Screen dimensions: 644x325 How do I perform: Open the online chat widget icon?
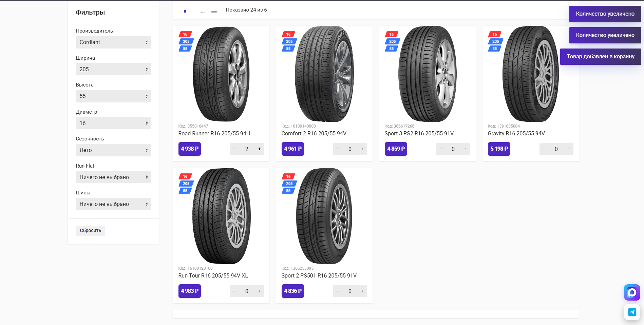pyautogui.click(x=632, y=292)
